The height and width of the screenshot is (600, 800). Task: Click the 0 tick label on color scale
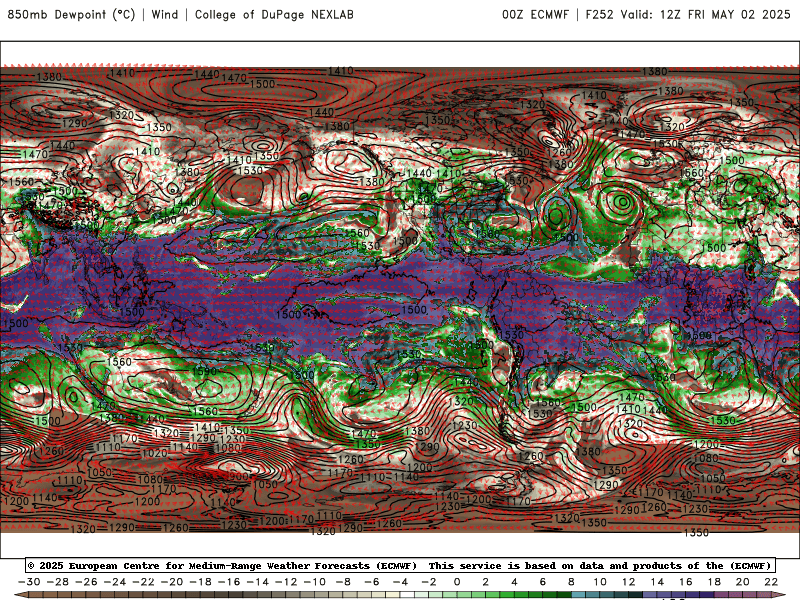pos(457,582)
